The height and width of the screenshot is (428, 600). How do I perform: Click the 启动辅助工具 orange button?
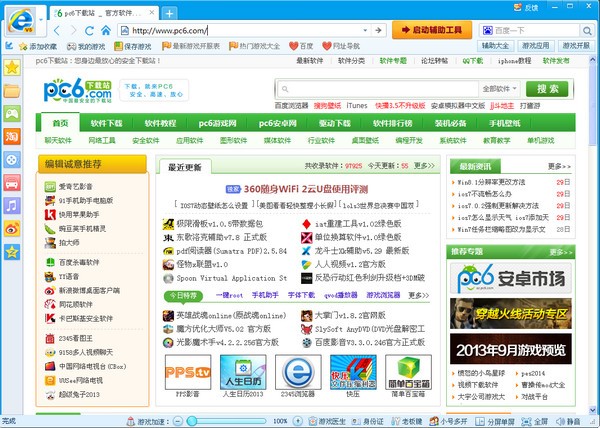coord(432,30)
